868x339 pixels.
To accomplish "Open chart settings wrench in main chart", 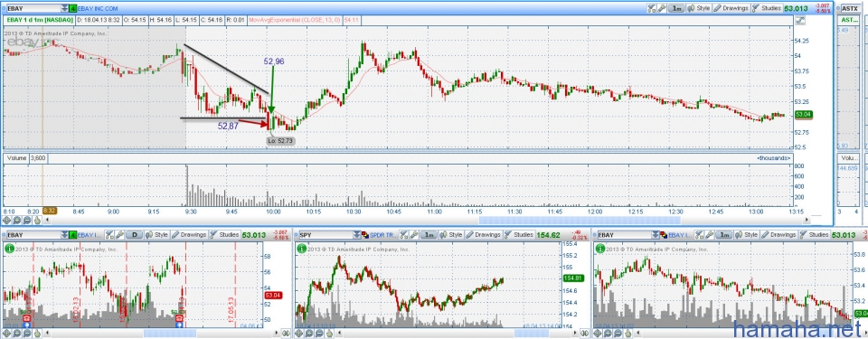I will click(662, 8).
